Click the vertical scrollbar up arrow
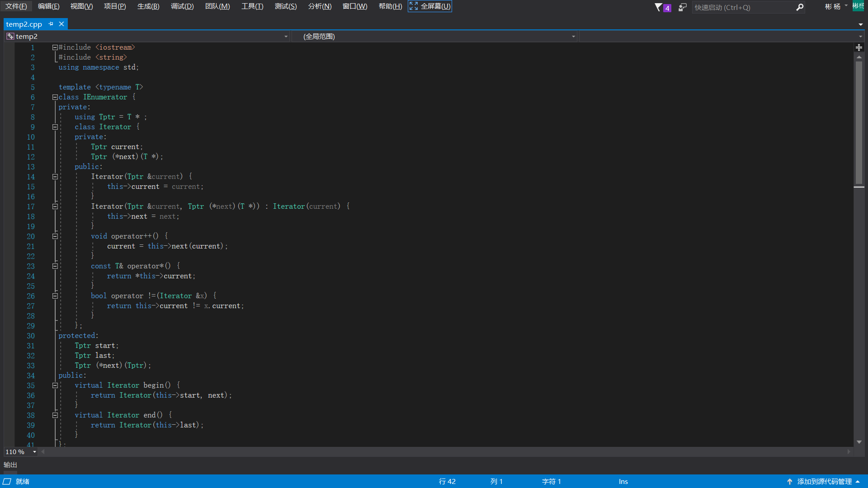Viewport: 868px width, 488px height. coord(859,57)
